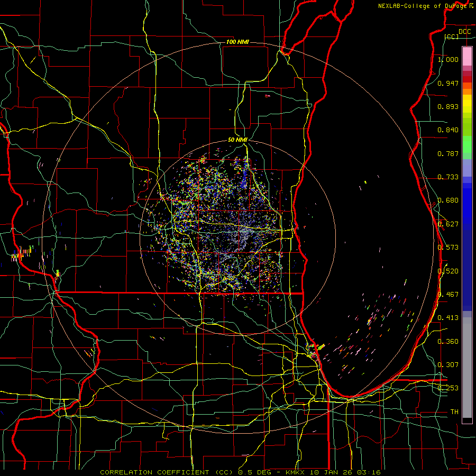The image size is (476, 476).
Task: Click the 0.787 scale value
Action: [448, 153]
